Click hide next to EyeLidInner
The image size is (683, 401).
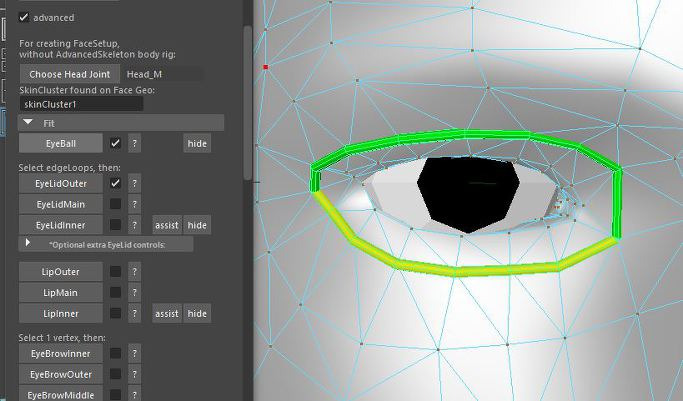(x=197, y=225)
